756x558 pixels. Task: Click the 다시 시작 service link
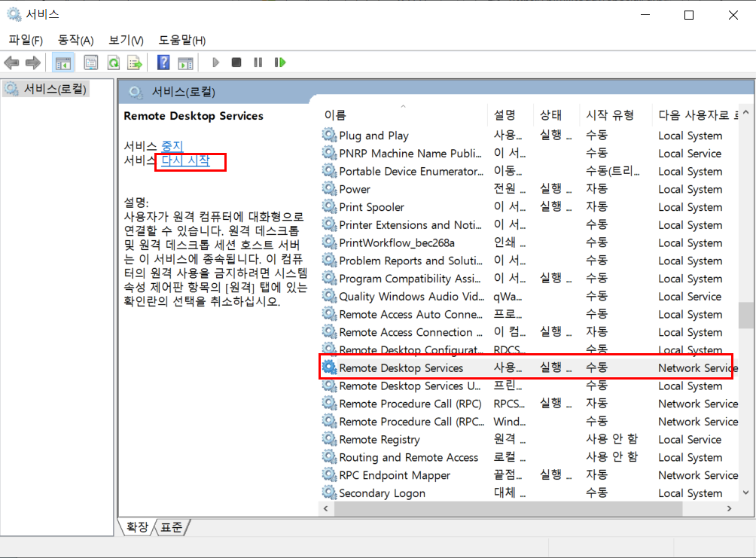coord(186,160)
